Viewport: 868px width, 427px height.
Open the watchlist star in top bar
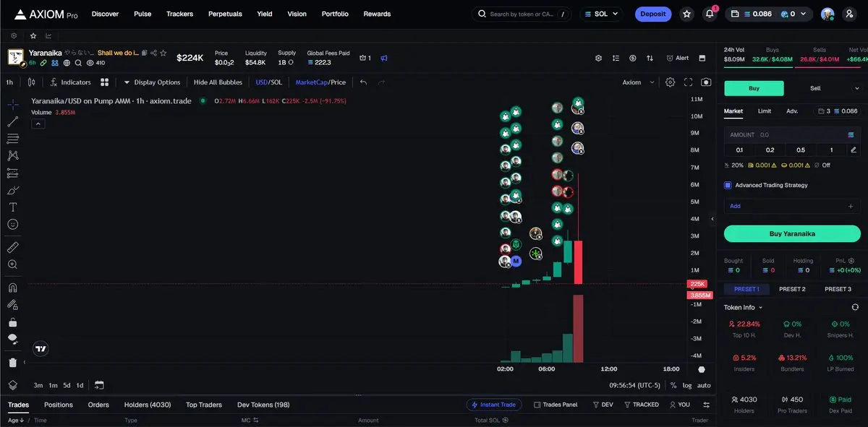pos(687,14)
